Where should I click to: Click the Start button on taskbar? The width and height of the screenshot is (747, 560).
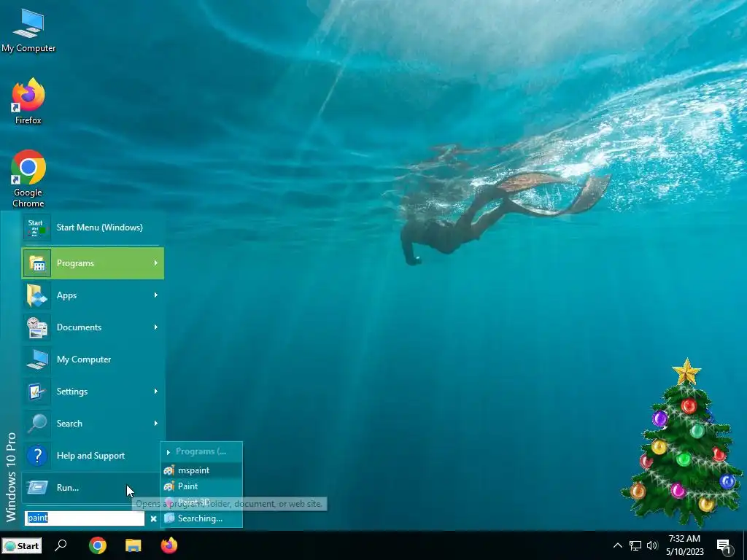(x=21, y=545)
